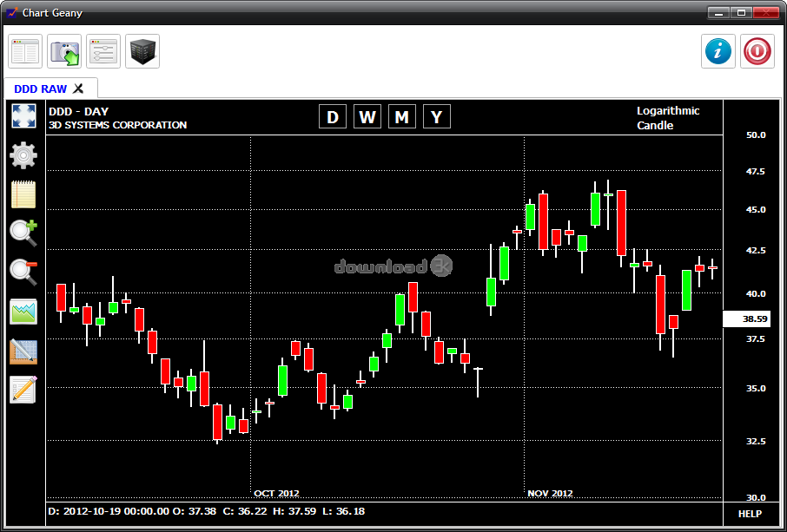Click the HELP button
The image size is (787, 532).
[x=750, y=514]
